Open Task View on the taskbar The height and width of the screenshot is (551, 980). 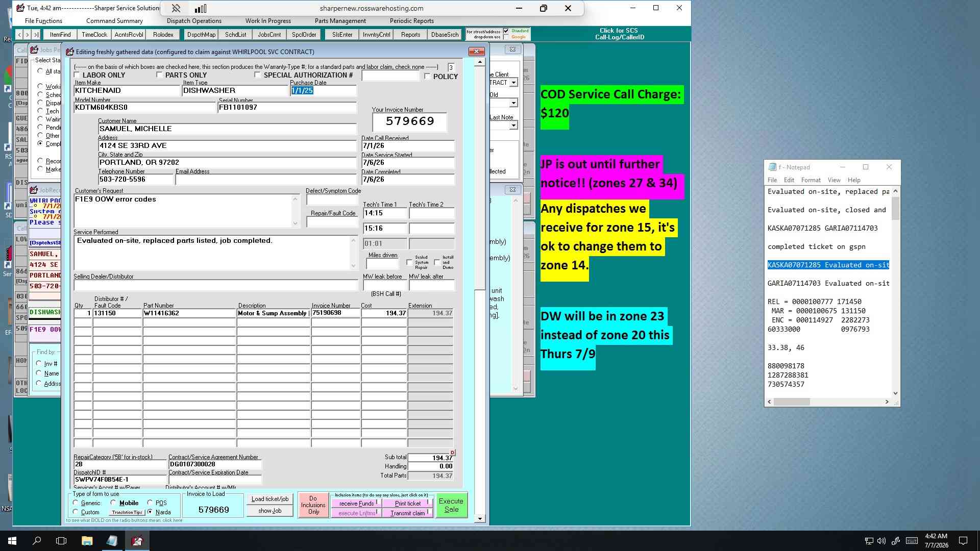[61, 541]
